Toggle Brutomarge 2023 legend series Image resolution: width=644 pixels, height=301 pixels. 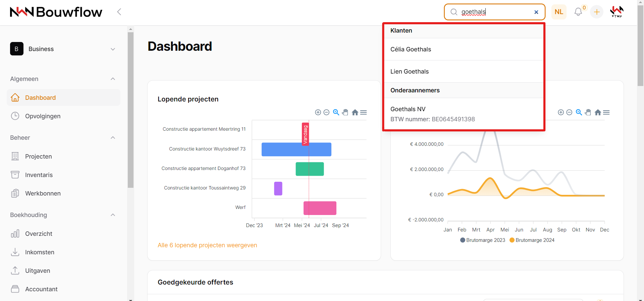483,240
